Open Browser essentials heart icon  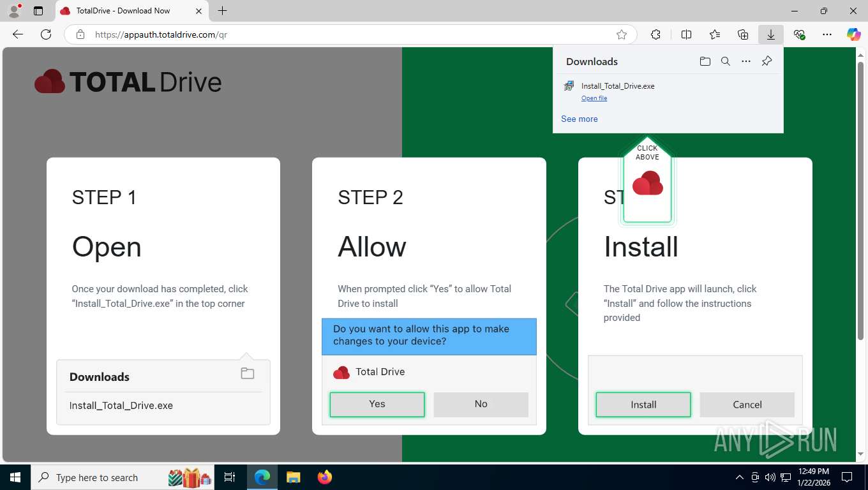coord(799,34)
